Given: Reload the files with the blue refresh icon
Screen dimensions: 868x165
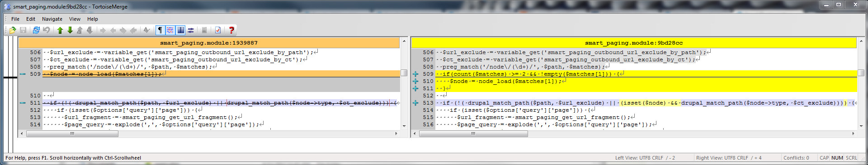Looking at the screenshot, I should tap(36, 30).
